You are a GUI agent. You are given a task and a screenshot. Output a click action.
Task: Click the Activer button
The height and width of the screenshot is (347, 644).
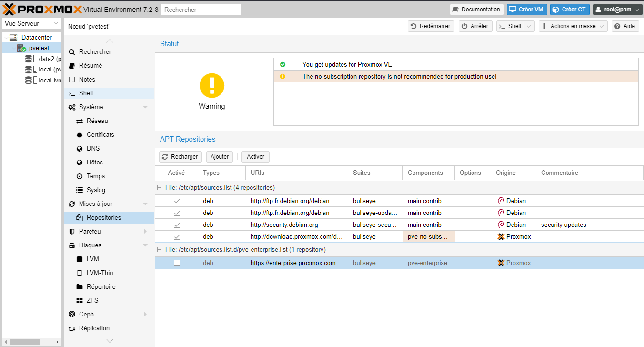click(x=256, y=157)
